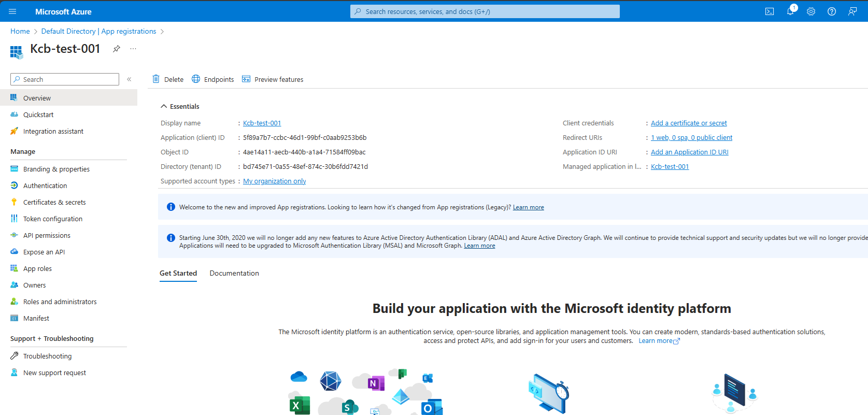Open the hamburger portal menu
Image resolution: width=868 pixels, height=415 pixels.
[x=12, y=11]
